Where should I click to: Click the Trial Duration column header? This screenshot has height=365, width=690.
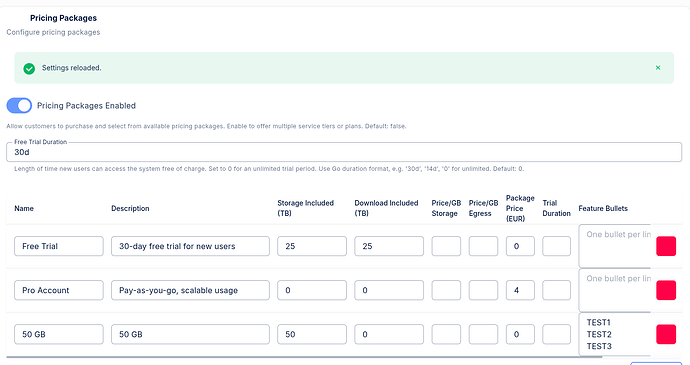(x=556, y=208)
